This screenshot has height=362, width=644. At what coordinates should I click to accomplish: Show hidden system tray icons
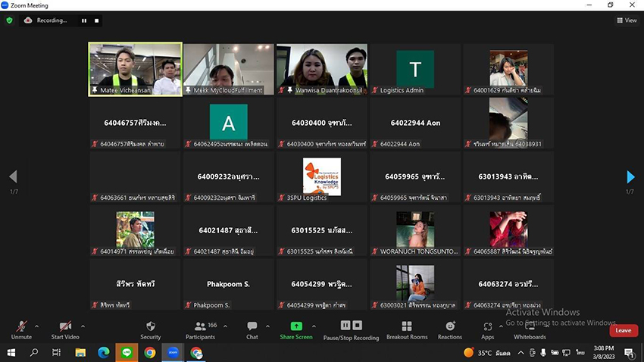[x=521, y=353]
